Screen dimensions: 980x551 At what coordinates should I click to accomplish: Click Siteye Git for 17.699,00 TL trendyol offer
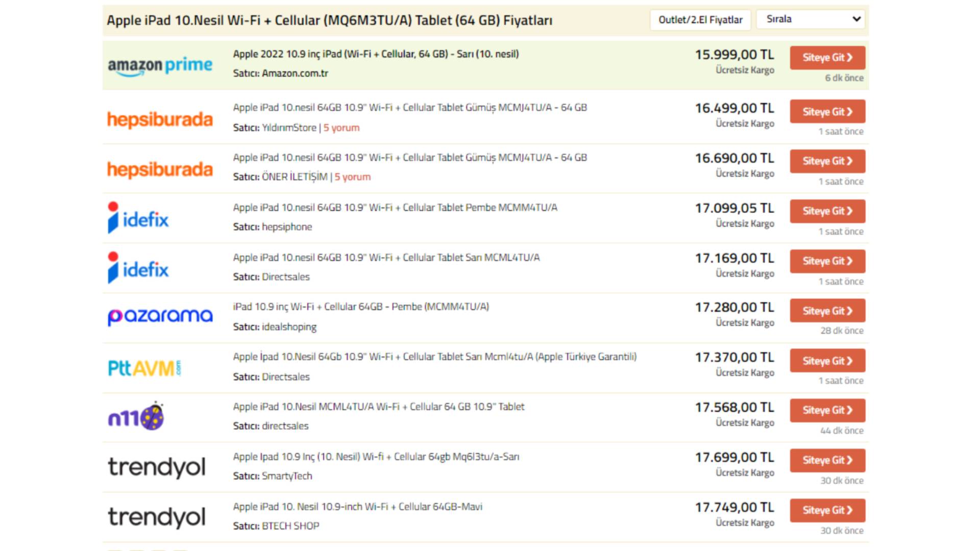(827, 460)
